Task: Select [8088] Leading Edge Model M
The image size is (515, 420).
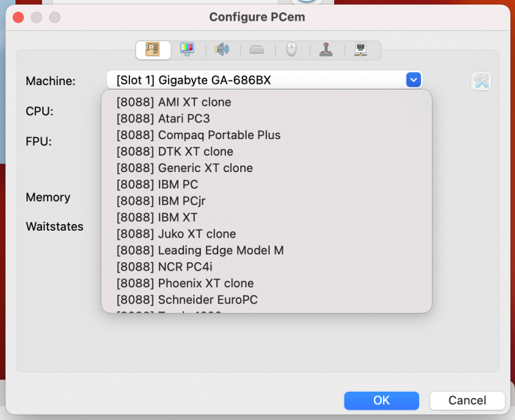Action: pos(267,251)
